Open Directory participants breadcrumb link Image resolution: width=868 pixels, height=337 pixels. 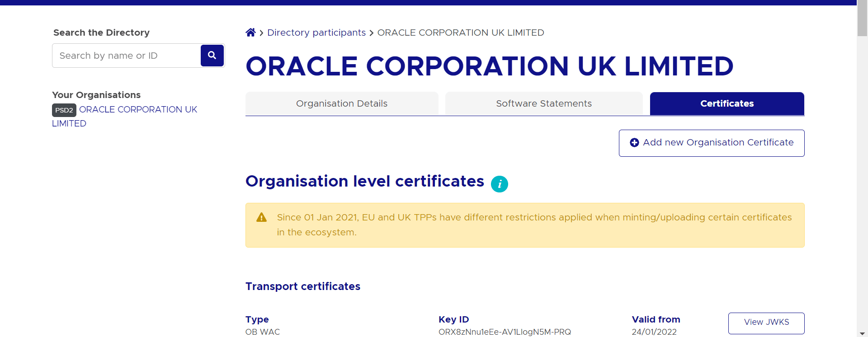(316, 33)
